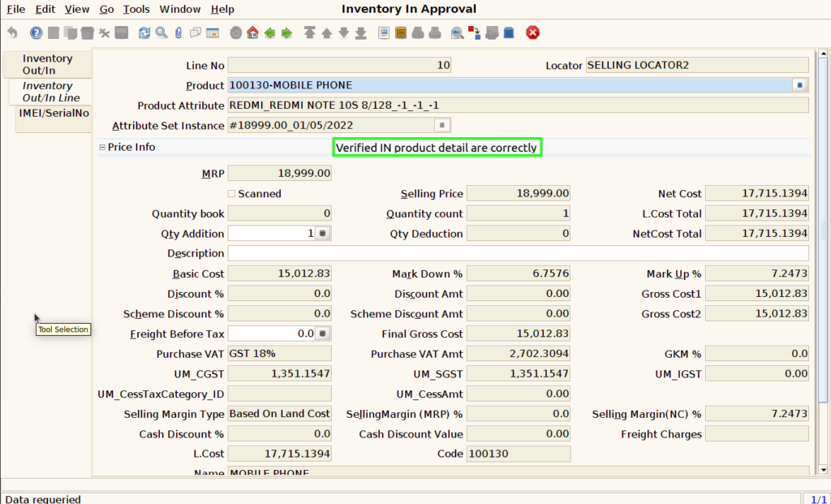The width and height of the screenshot is (831, 504).
Task: Open the Tools menu
Action: pos(136,9)
